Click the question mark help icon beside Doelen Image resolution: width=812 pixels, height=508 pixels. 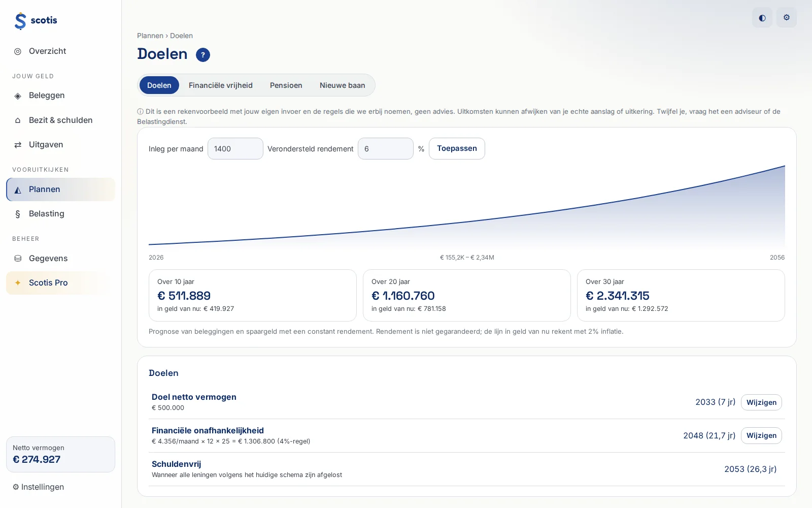point(203,55)
